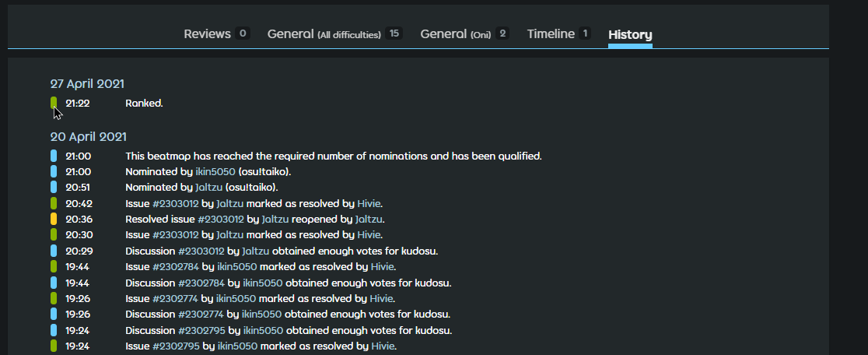This screenshot has height=355, width=868.
Task: Open discussion #2302795 kudosu link
Action: pyautogui.click(x=201, y=331)
